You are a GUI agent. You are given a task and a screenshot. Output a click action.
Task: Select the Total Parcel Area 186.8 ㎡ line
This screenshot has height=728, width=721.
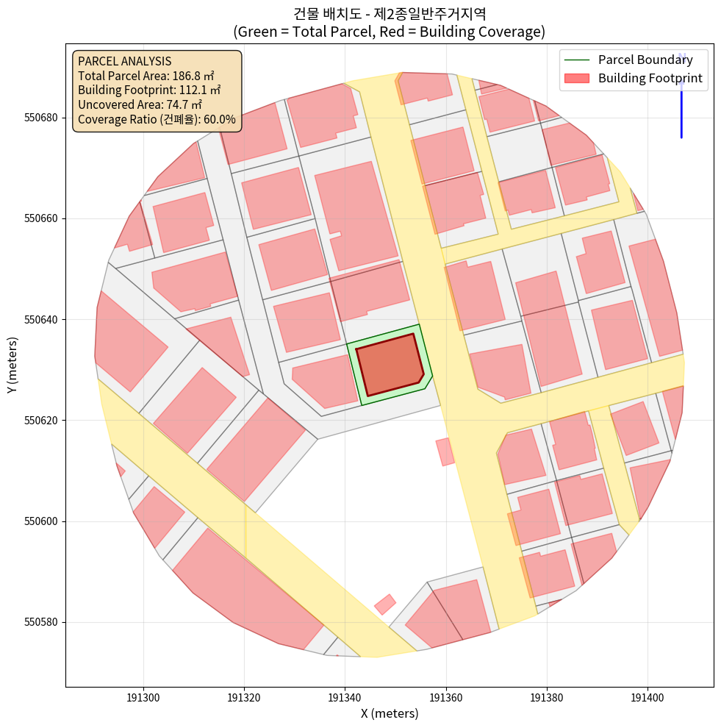click(x=148, y=75)
